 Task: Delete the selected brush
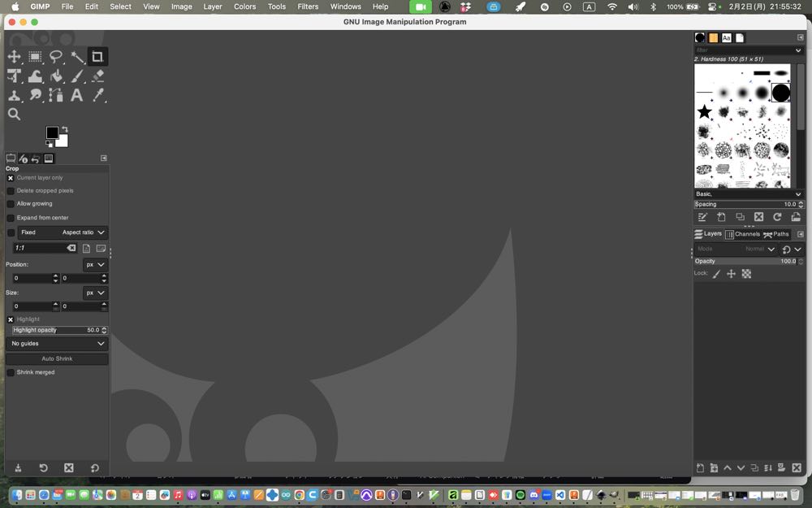tap(758, 217)
